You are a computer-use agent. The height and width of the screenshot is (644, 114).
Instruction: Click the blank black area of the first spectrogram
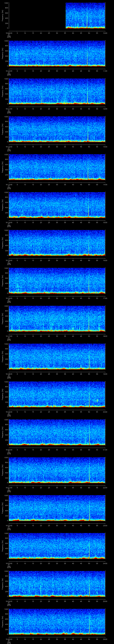pos(37,16)
